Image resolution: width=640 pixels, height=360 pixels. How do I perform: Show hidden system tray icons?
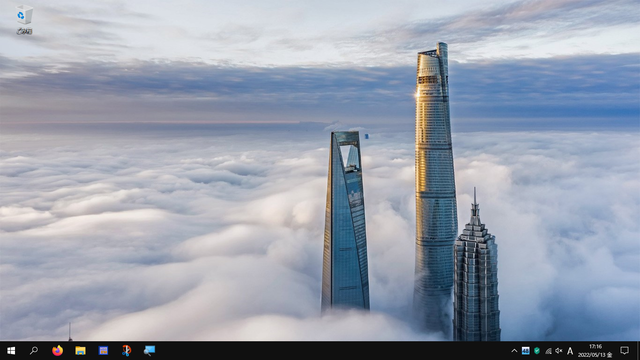pyautogui.click(x=514, y=351)
